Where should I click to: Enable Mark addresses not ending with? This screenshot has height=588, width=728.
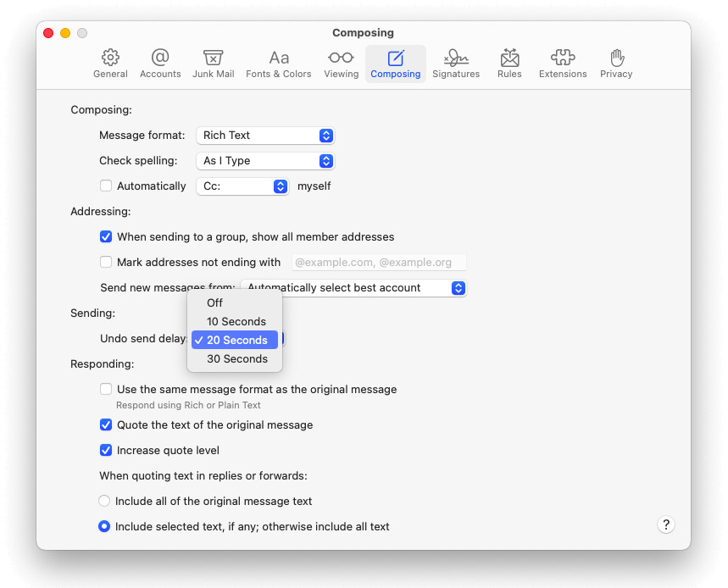click(x=106, y=262)
